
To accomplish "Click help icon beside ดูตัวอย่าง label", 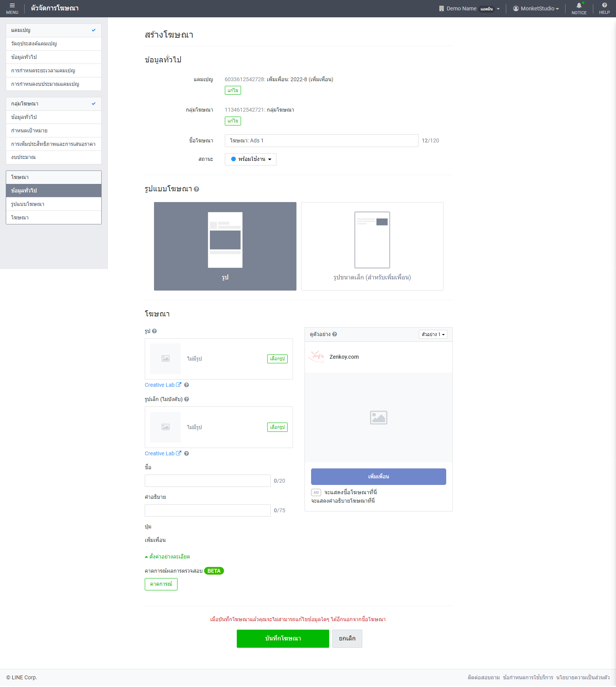I will click(x=335, y=334).
